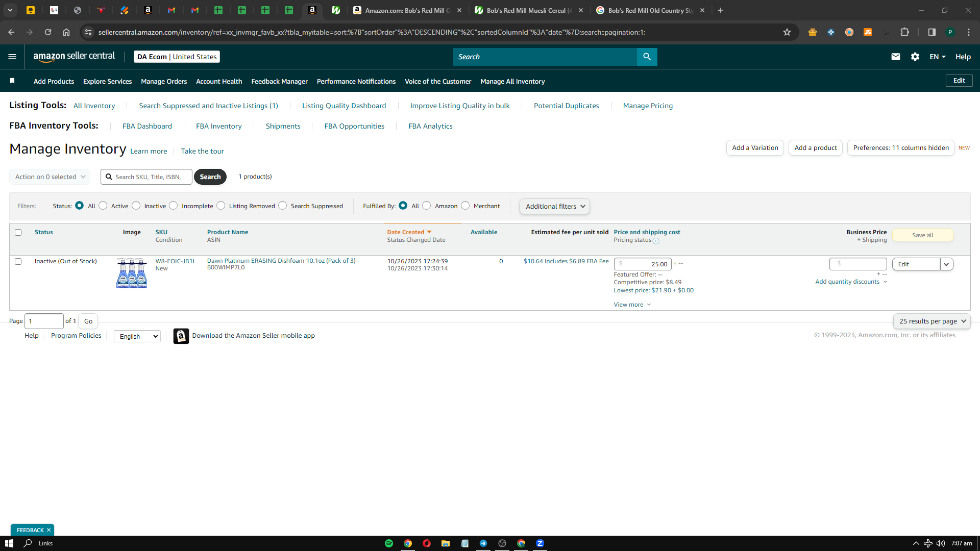Expand View more pricing details

click(632, 305)
